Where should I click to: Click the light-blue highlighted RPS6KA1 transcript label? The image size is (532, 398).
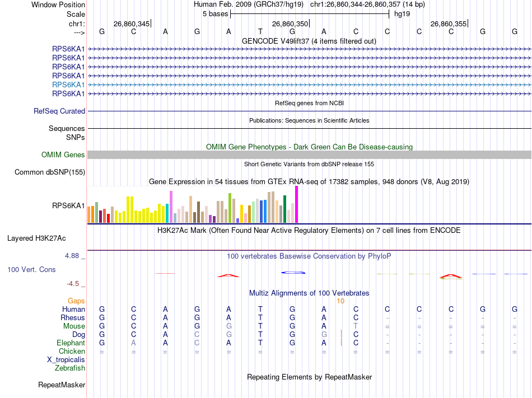click(x=68, y=85)
